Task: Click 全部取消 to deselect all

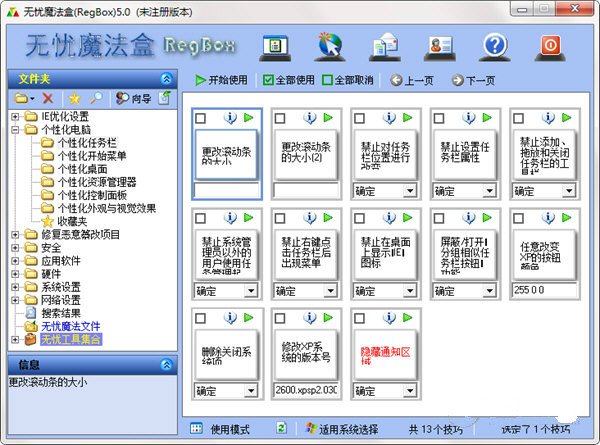Action: click(348, 80)
